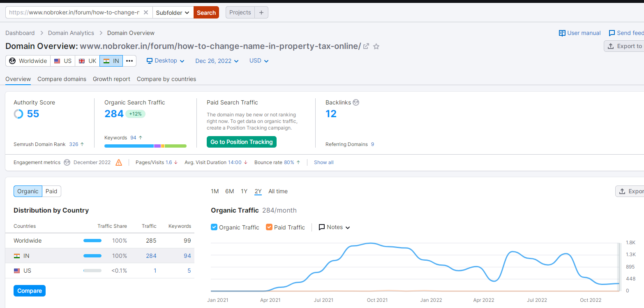644x308 pixels.
Task: Switch to Organic distribution view
Action: point(28,191)
